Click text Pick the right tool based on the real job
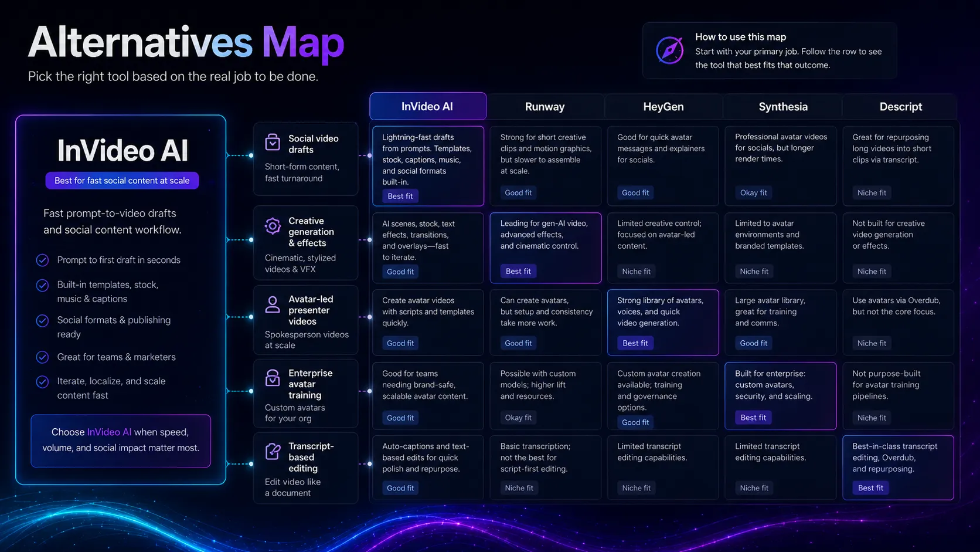980x552 pixels. coord(173,76)
